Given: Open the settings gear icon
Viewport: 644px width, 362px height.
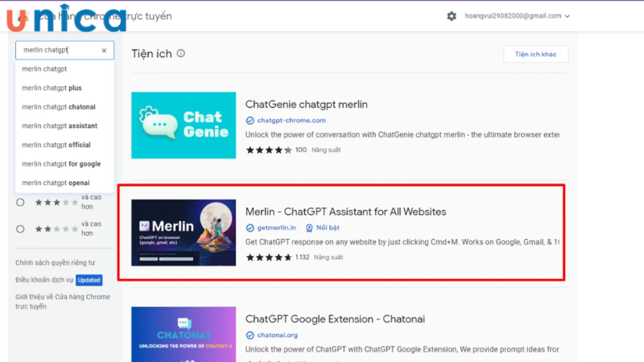Looking at the screenshot, I should (x=452, y=16).
